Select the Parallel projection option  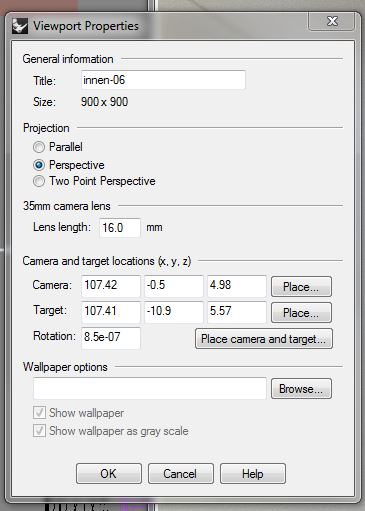[x=39, y=147]
